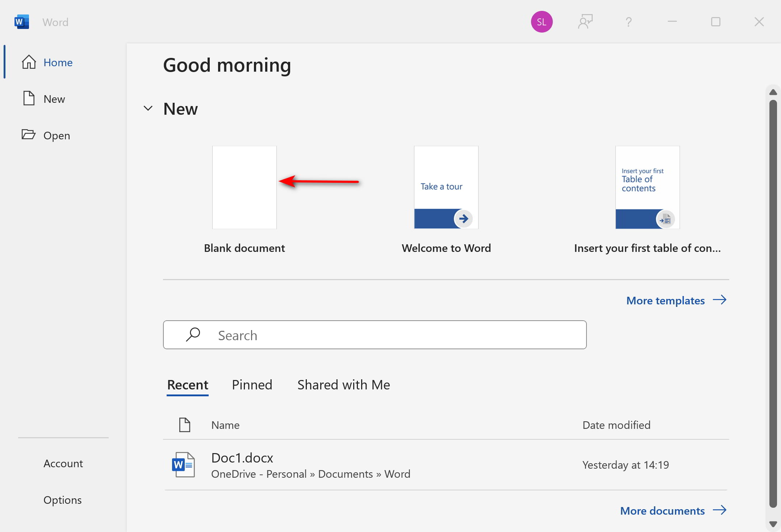Screen dimensions: 781x532
Task: Click the Open folder icon
Action: (x=29, y=135)
